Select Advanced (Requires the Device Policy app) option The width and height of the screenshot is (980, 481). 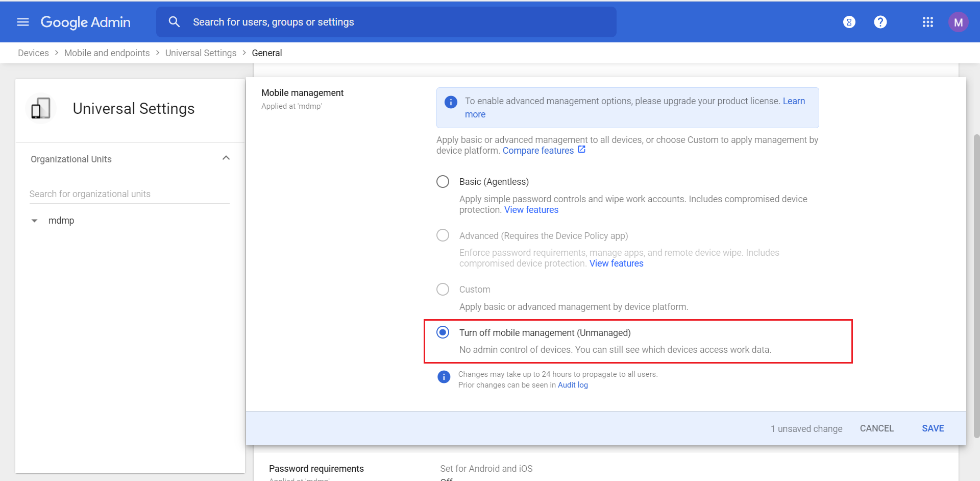pos(443,235)
